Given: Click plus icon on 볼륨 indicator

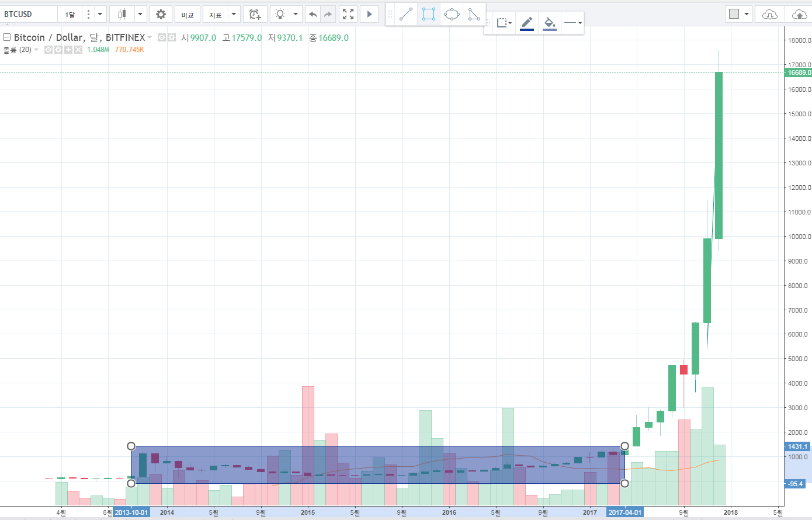Looking at the screenshot, I should [x=68, y=50].
